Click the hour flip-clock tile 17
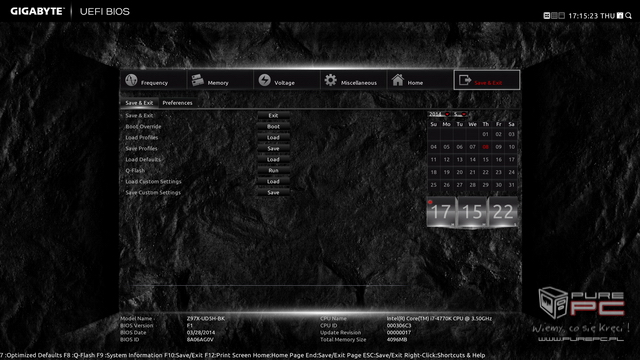Screen dimensions: 640x360 pyautogui.click(x=441, y=212)
